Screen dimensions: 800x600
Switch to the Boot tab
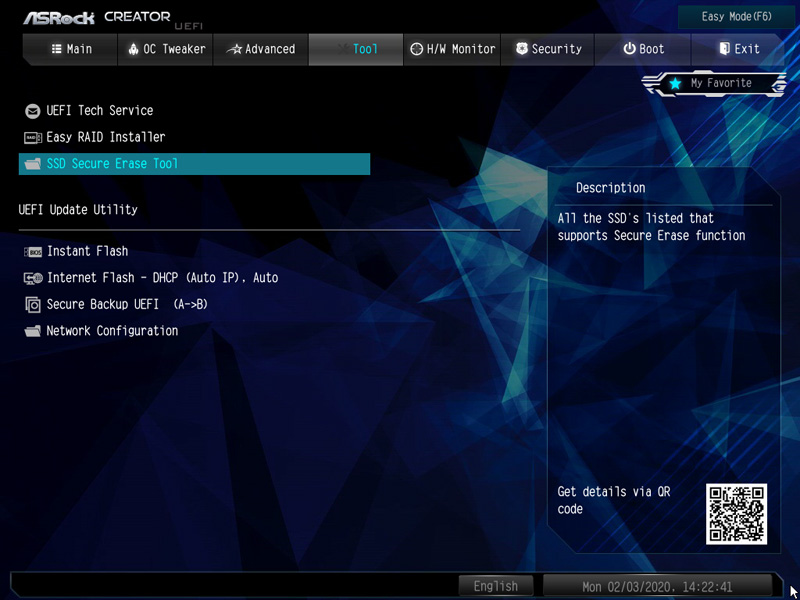pyautogui.click(x=642, y=49)
